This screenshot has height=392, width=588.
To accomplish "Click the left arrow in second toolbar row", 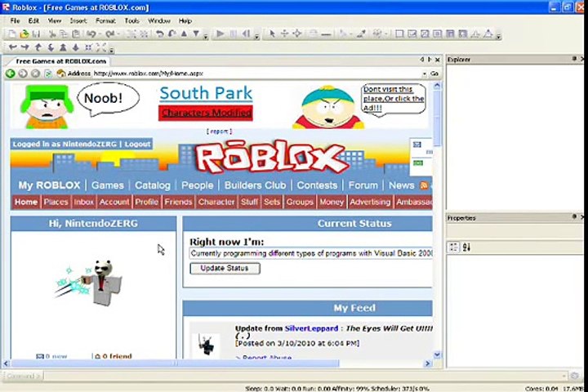I will tap(12, 47).
